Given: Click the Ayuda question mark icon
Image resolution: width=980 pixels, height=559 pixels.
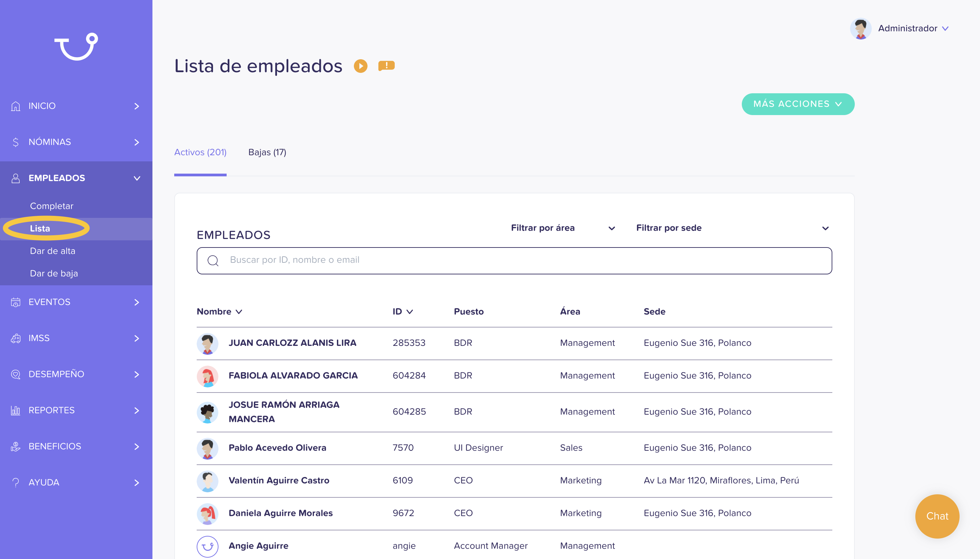Looking at the screenshot, I should (x=15, y=483).
